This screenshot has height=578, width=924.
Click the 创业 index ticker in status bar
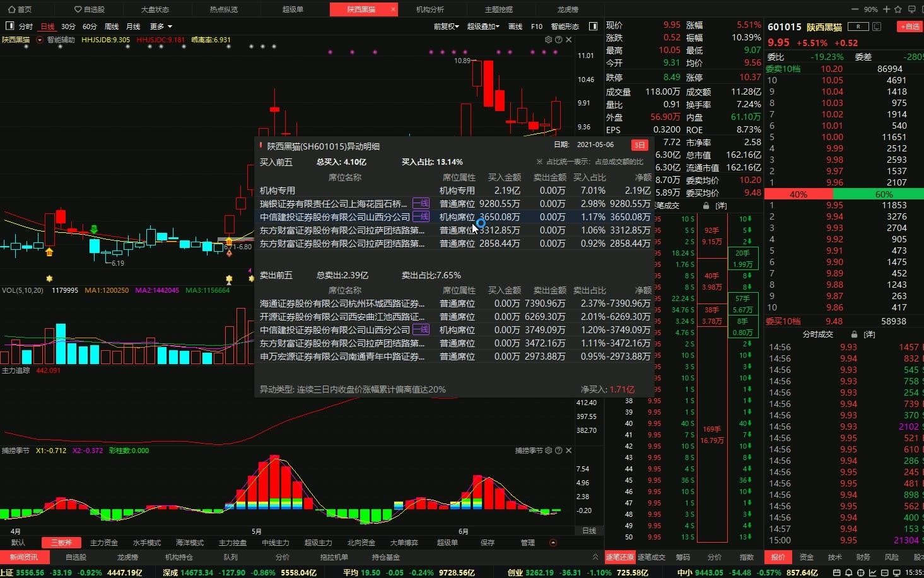tap(578, 573)
